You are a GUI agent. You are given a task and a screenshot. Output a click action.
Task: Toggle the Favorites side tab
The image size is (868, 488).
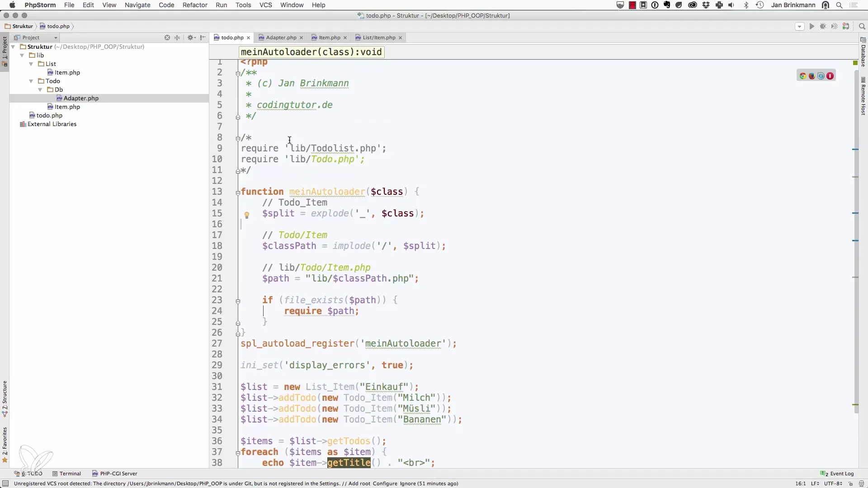point(5,445)
